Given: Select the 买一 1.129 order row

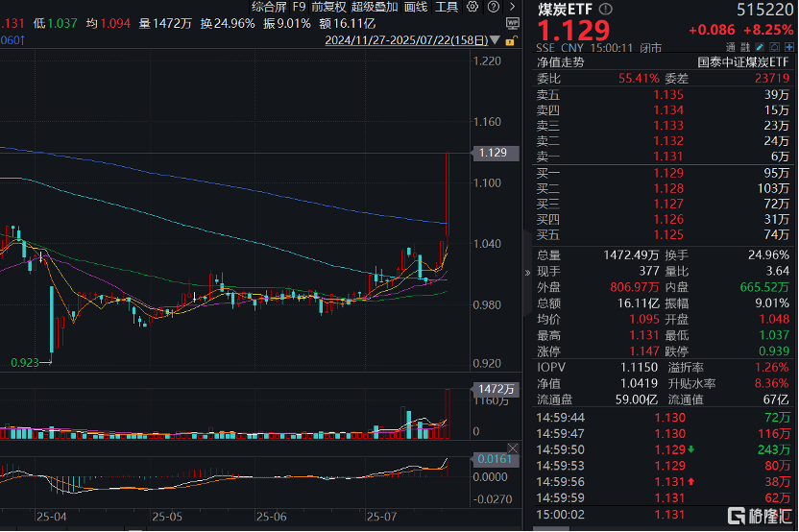Looking at the screenshot, I should click(663, 173).
